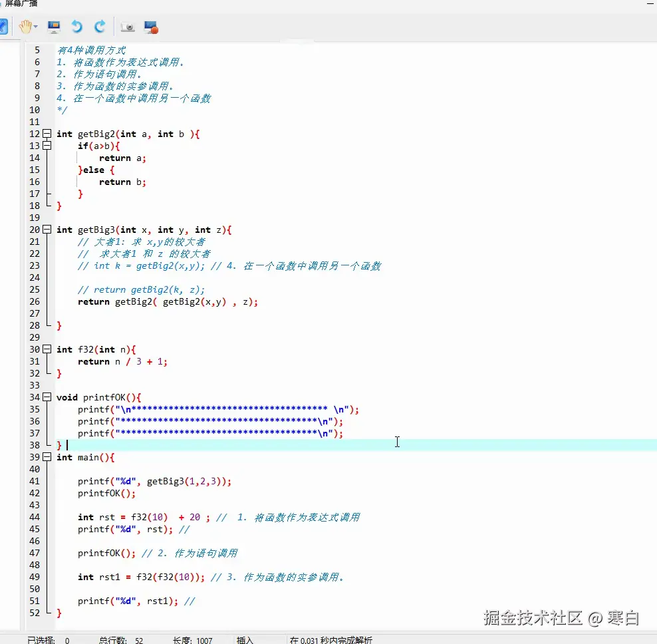Click the raise-hand icon
Image resolution: width=657 pixels, height=644 pixels.
click(x=25, y=27)
